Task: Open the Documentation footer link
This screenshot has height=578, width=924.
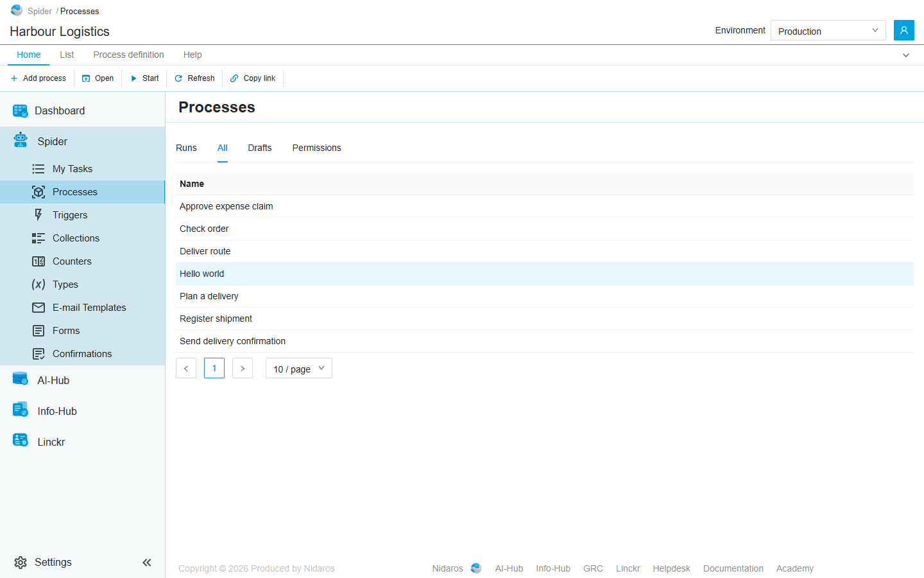Action: coord(733,568)
